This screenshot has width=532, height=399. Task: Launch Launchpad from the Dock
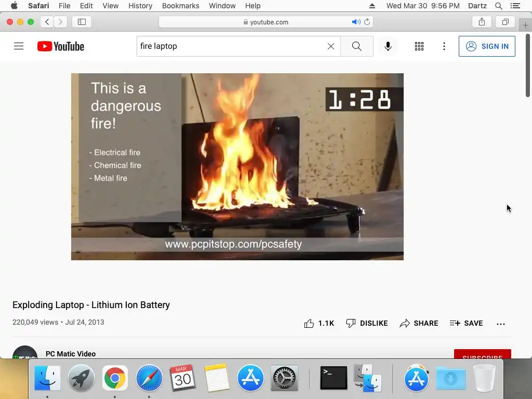click(81, 378)
